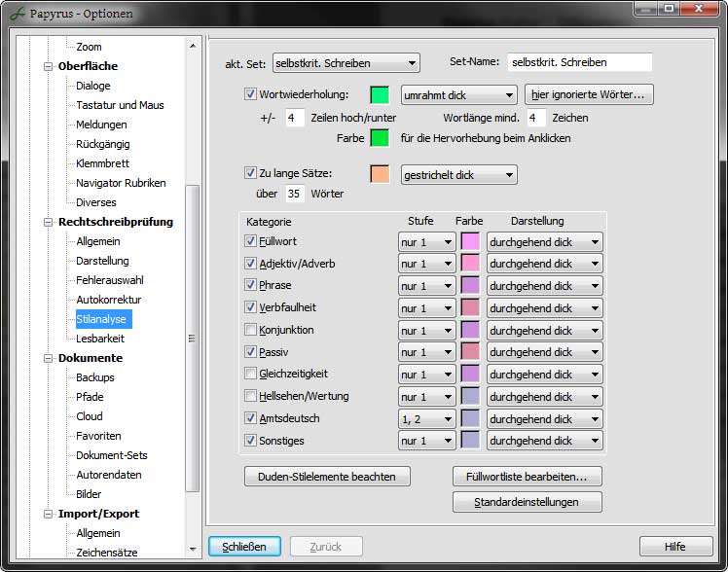The width and height of the screenshot is (728, 572).
Task: Change the Amtsdeutsch color swatch
Action: [x=470, y=418]
